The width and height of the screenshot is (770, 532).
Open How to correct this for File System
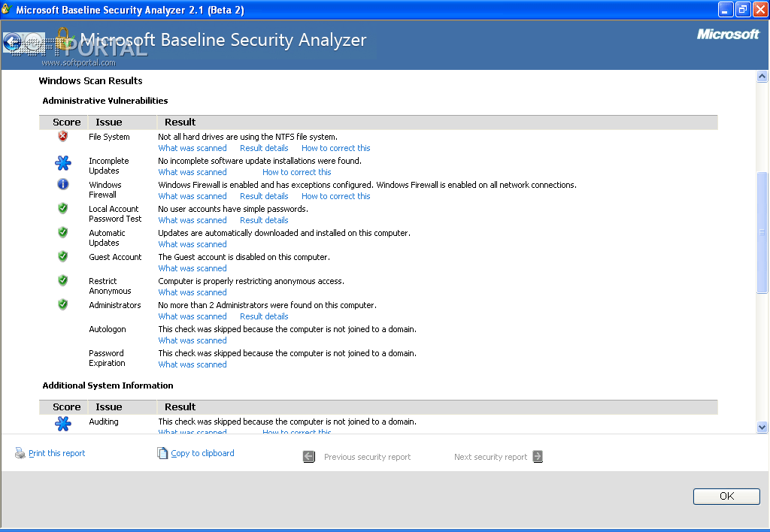pyautogui.click(x=336, y=148)
